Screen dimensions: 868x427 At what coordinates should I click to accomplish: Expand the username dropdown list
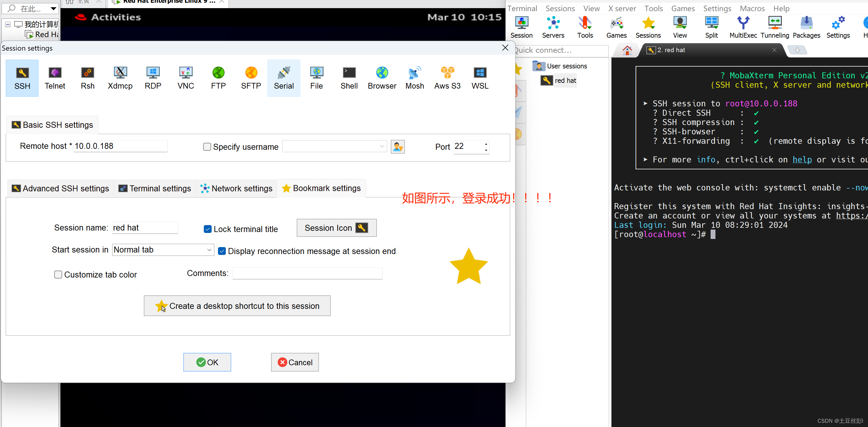tap(382, 146)
